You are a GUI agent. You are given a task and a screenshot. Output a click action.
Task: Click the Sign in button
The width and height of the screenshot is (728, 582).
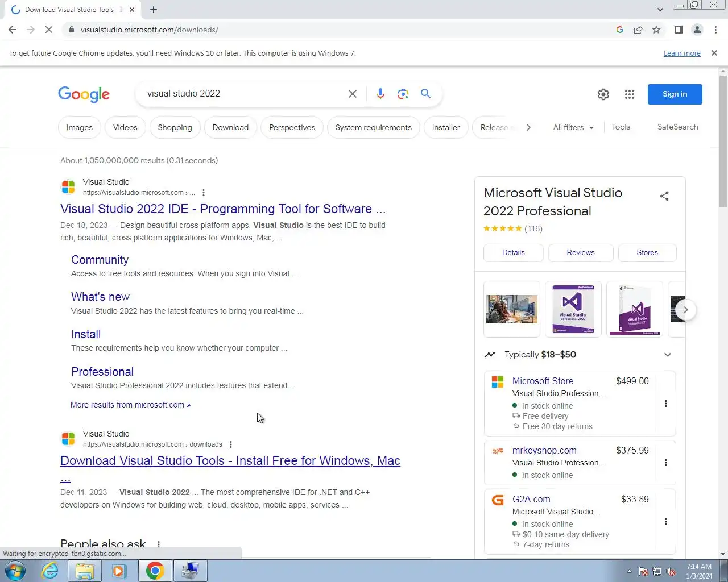click(x=675, y=94)
